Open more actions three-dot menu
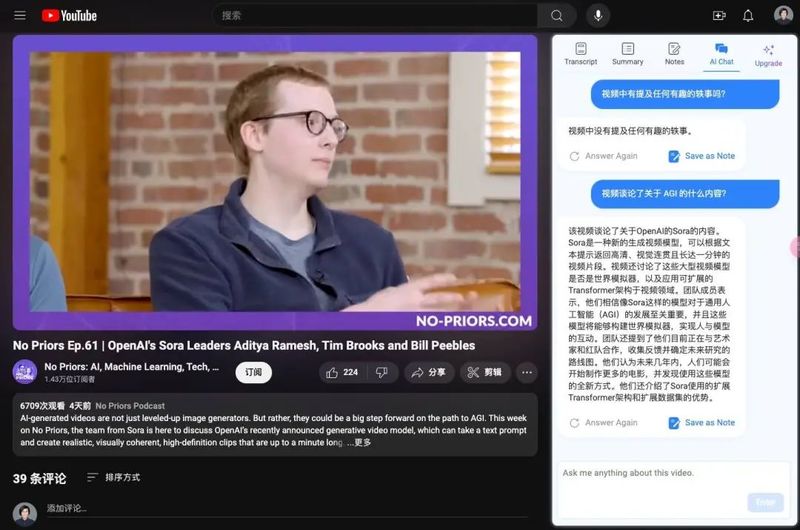Screen dimensions: 800x530 coord(527,372)
